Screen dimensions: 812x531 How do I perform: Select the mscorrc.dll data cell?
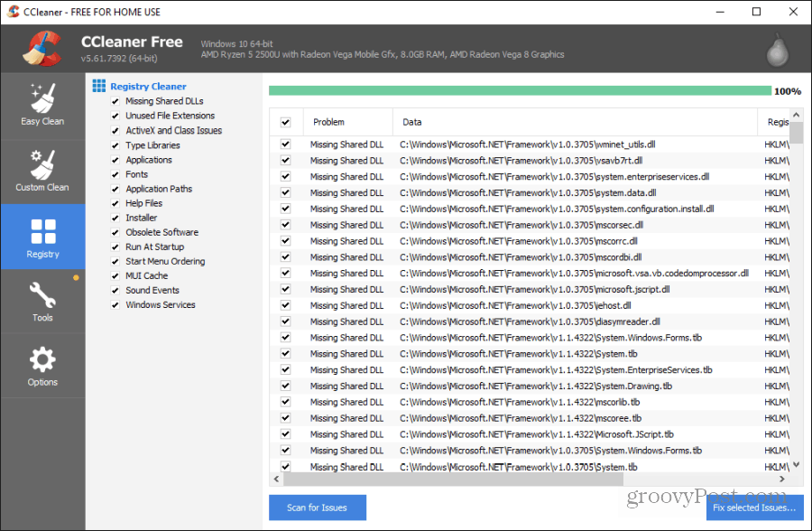519,241
